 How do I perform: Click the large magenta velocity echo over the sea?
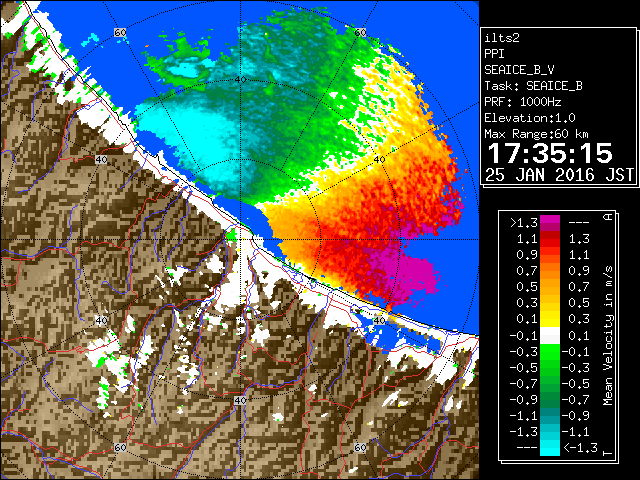[408, 273]
